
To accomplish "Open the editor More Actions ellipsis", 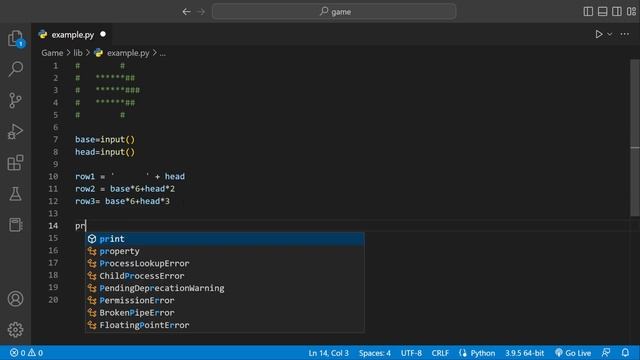I will [624, 34].
